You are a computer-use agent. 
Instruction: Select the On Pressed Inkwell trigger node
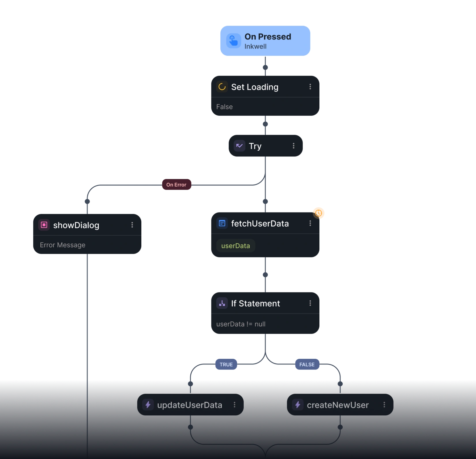(x=265, y=41)
